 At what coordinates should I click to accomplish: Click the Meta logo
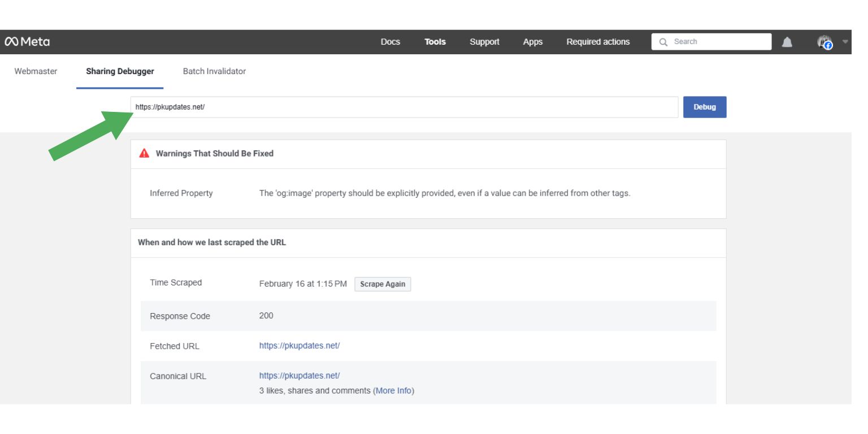[27, 42]
